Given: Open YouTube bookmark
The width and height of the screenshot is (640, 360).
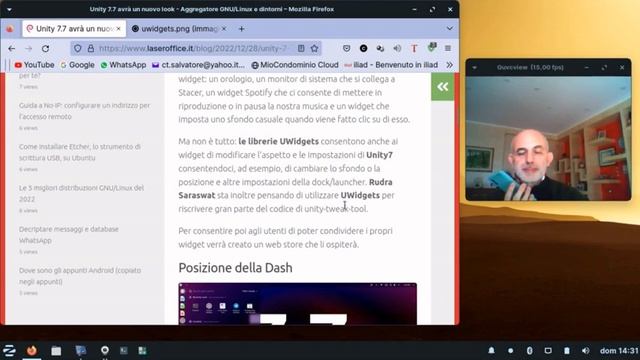Looking at the screenshot, I should 34,65.
